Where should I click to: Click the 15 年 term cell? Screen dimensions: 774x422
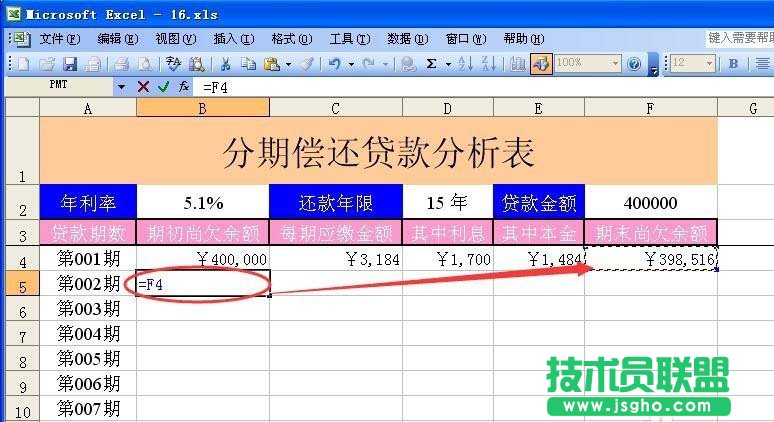tap(448, 202)
